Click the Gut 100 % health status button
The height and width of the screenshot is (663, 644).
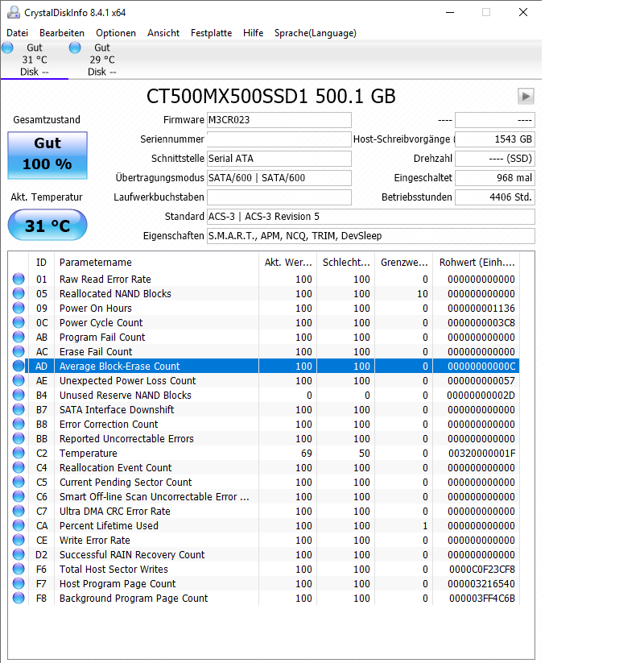pos(47,155)
